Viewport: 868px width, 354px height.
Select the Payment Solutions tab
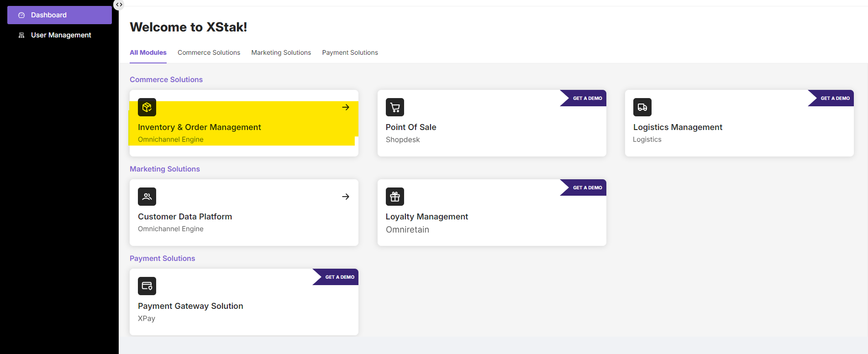[x=350, y=52]
